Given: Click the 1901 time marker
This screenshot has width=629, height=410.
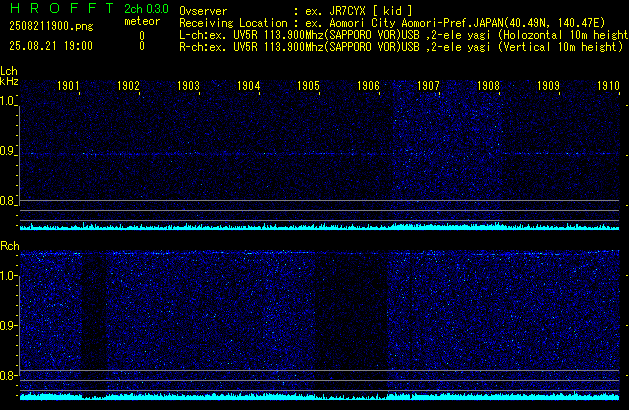Looking at the screenshot, I should [68, 86].
